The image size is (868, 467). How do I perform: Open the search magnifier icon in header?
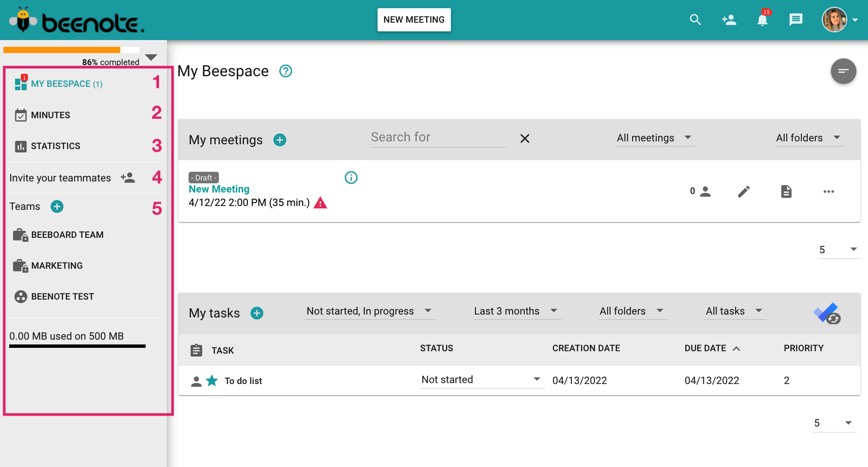pos(695,20)
